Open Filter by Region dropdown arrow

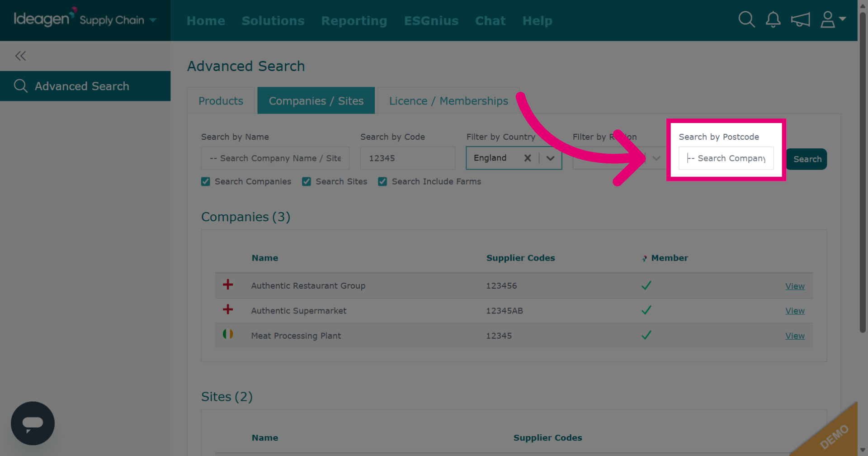(x=656, y=158)
